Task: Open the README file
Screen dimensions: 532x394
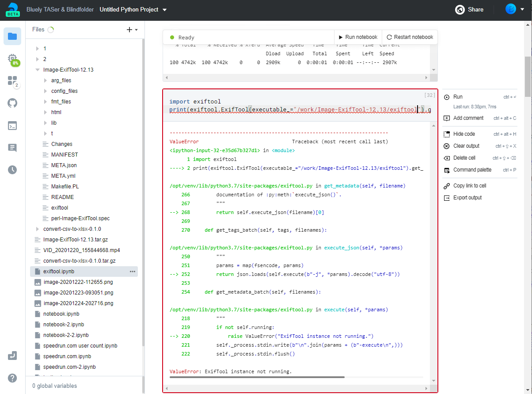Action: [x=62, y=197]
